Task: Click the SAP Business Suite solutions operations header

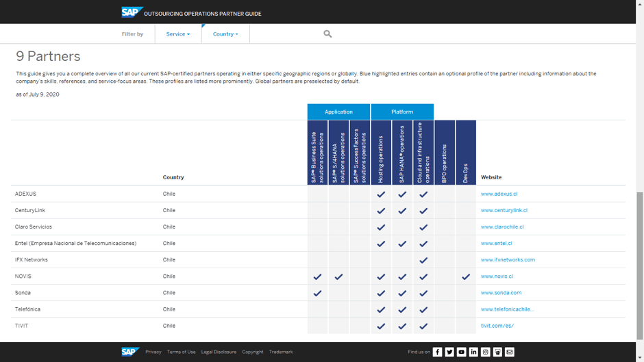Action: click(317, 153)
